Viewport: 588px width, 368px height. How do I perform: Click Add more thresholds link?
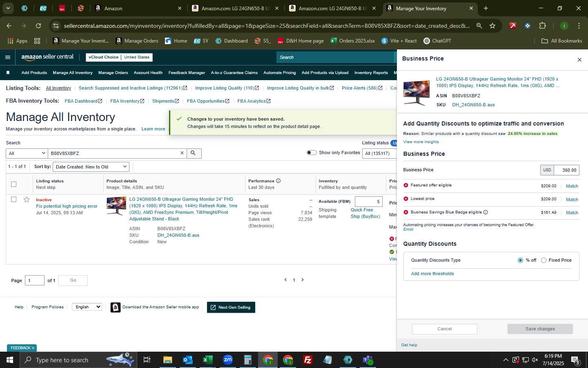click(432, 274)
